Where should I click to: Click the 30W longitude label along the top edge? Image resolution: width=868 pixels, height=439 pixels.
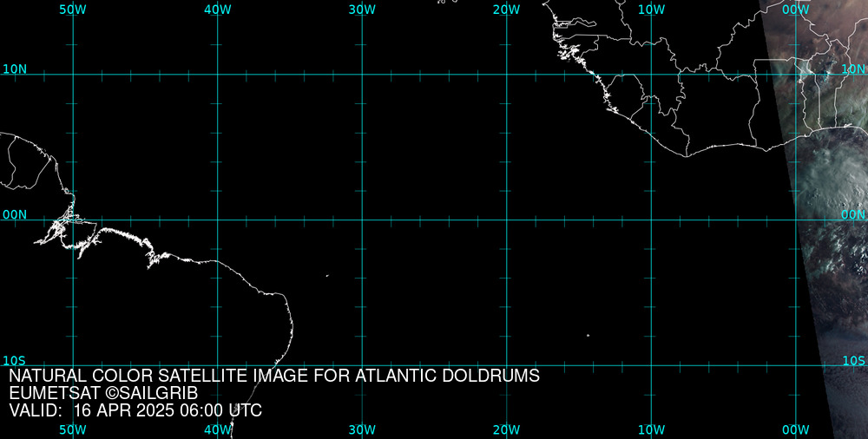tap(362, 10)
